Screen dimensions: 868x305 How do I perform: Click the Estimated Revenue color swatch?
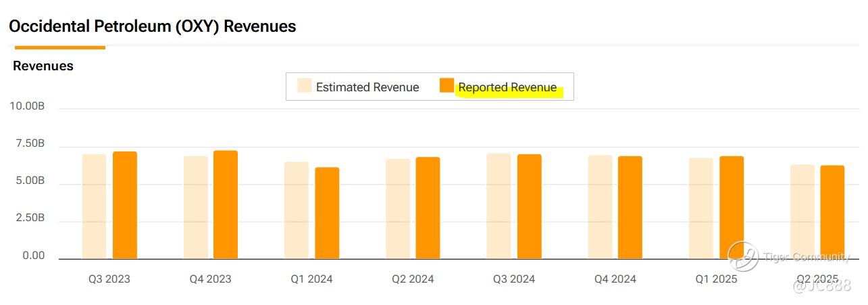point(305,85)
